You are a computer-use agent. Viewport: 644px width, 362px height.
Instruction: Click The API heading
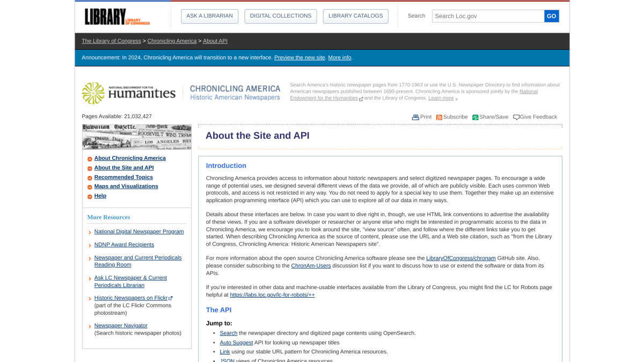tap(218, 310)
